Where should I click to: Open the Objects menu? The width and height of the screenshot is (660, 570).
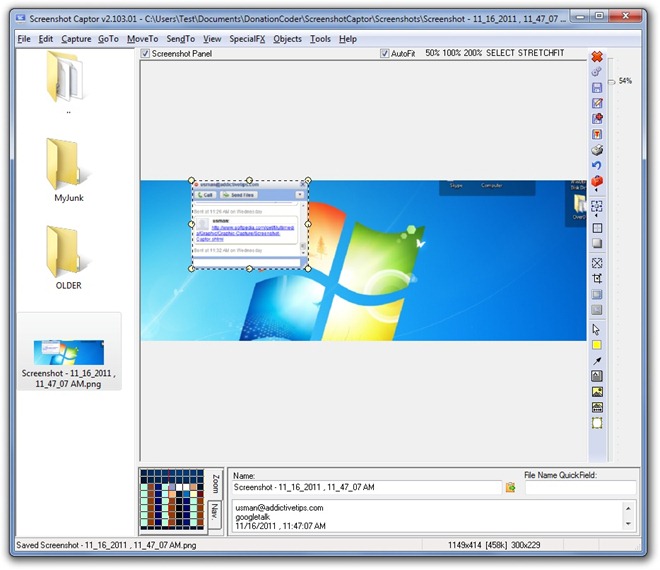click(287, 39)
